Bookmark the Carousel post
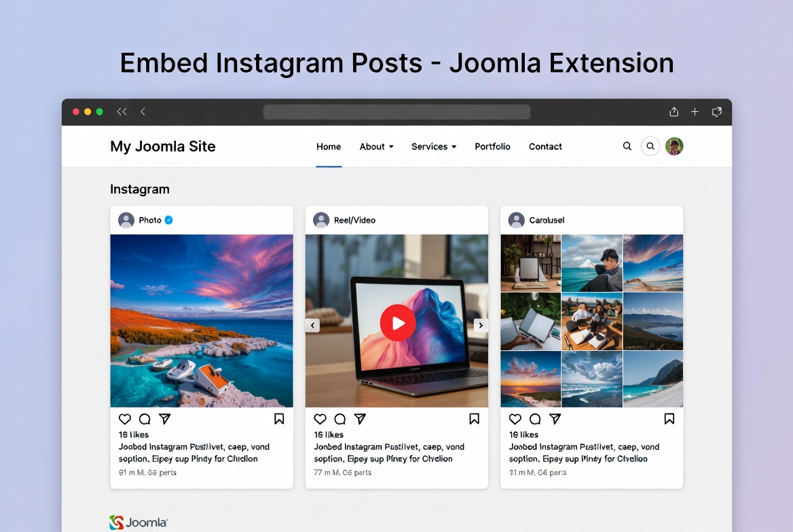This screenshot has width=793, height=532. [x=669, y=419]
